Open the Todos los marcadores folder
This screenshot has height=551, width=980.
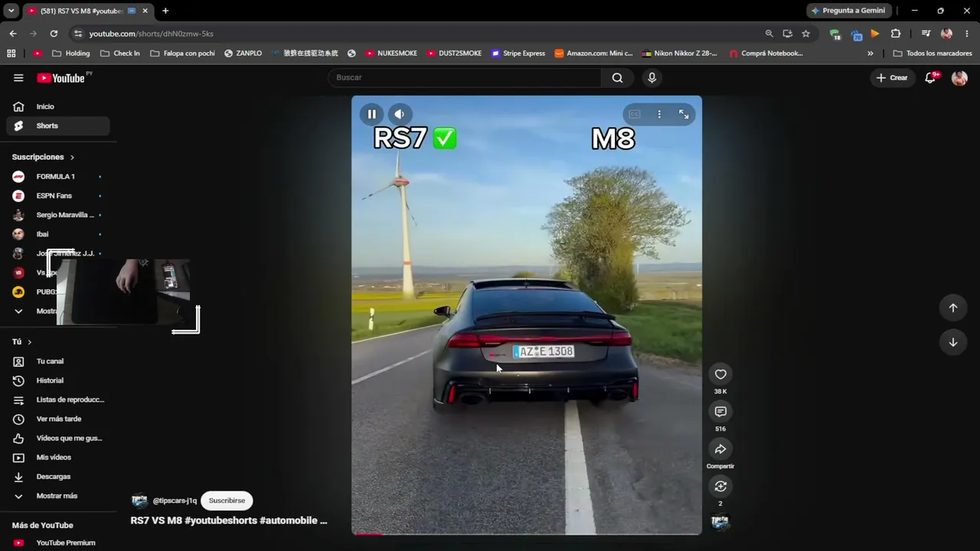(x=933, y=54)
